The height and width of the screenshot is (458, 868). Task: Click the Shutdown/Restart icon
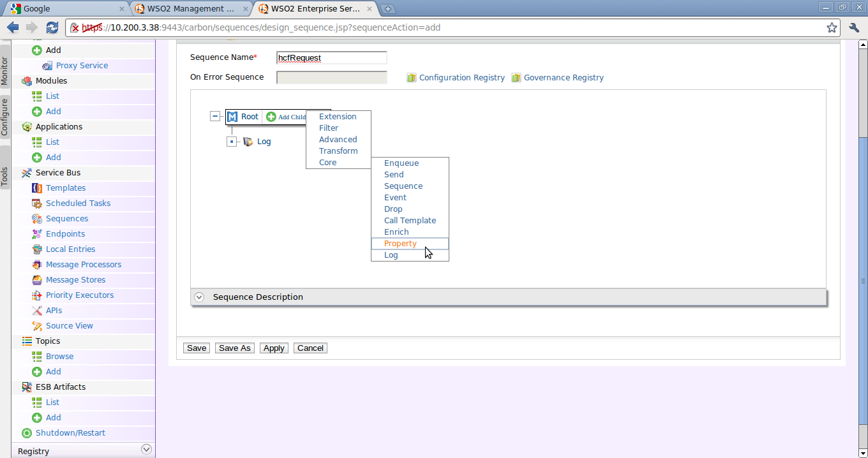click(x=27, y=433)
